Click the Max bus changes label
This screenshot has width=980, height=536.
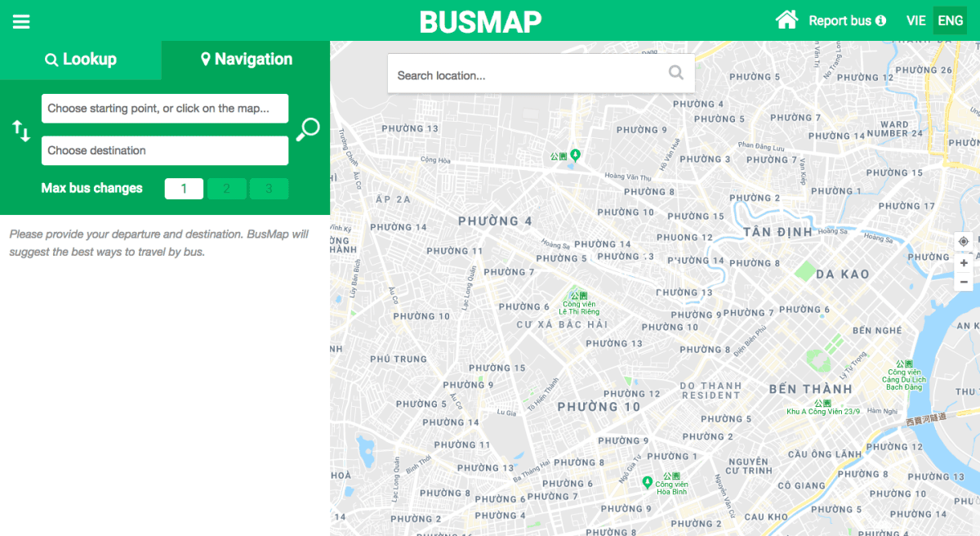[91, 188]
